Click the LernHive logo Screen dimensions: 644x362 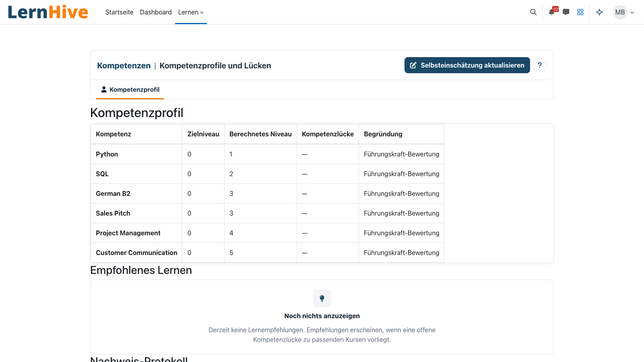pos(48,12)
